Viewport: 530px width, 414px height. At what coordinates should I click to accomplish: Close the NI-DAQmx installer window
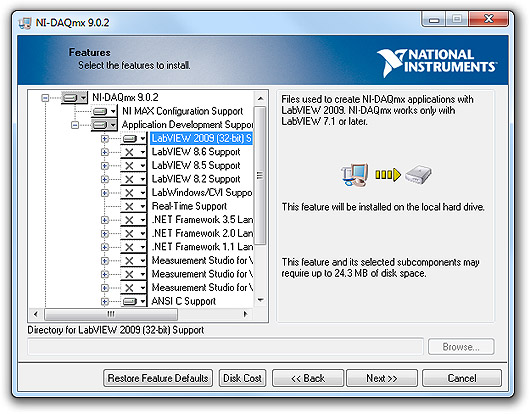(488, 19)
